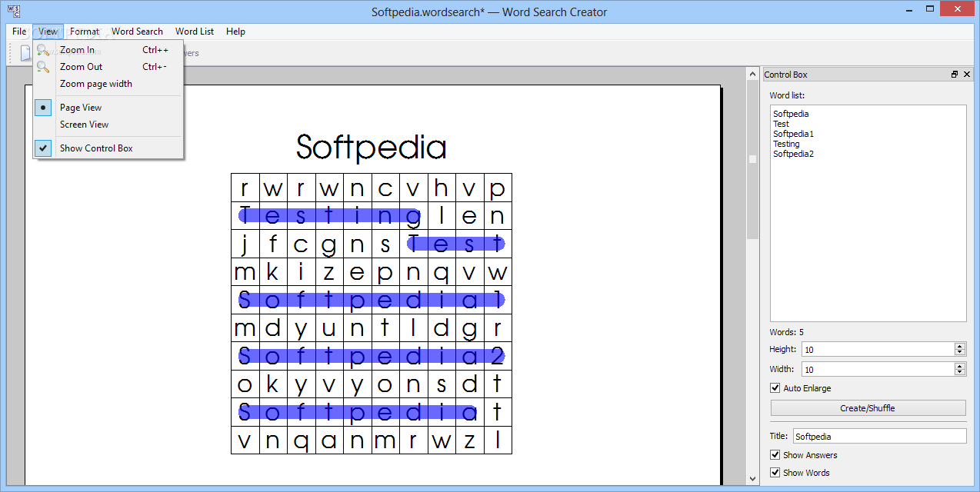Click the Zoom Out magnifier icon
Image resolution: width=980 pixels, height=492 pixels.
tap(43, 67)
